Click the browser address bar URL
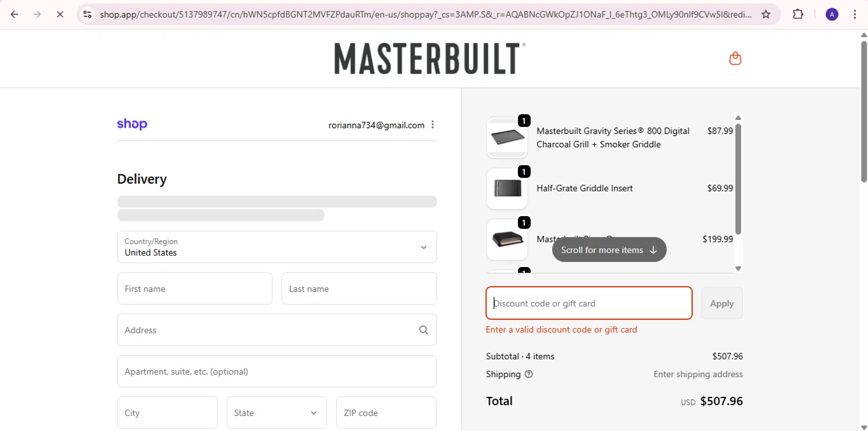Screen dimensions: 868x431 click(425, 14)
